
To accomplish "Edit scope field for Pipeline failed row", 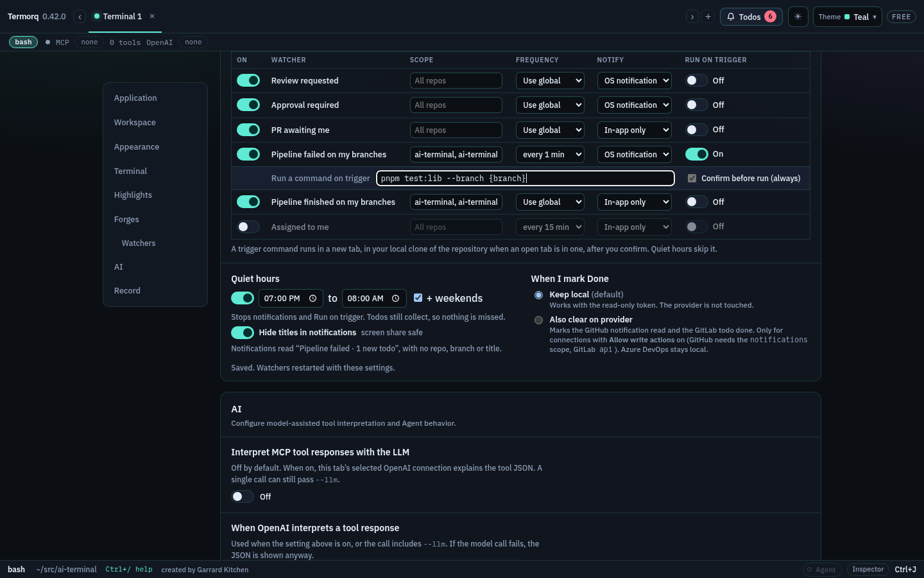I will (456, 154).
